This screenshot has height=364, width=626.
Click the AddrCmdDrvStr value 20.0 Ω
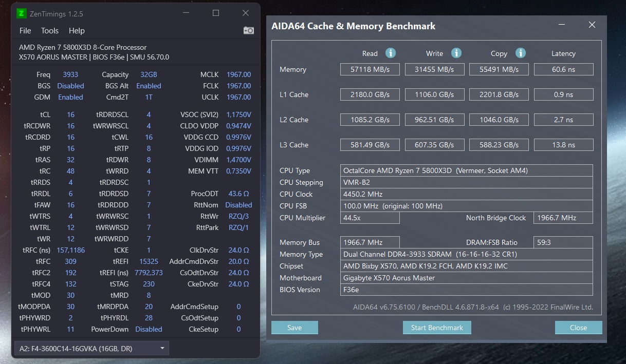tap(238, 261)
